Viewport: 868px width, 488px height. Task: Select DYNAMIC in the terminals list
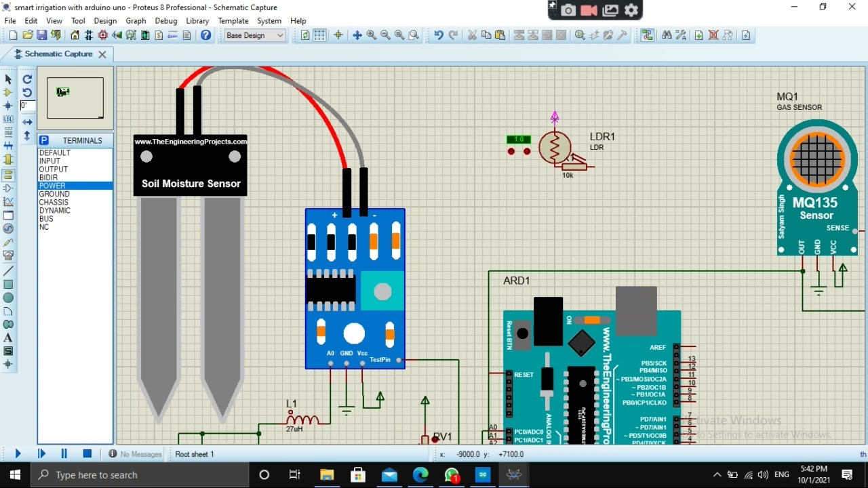tap(75, 211)
